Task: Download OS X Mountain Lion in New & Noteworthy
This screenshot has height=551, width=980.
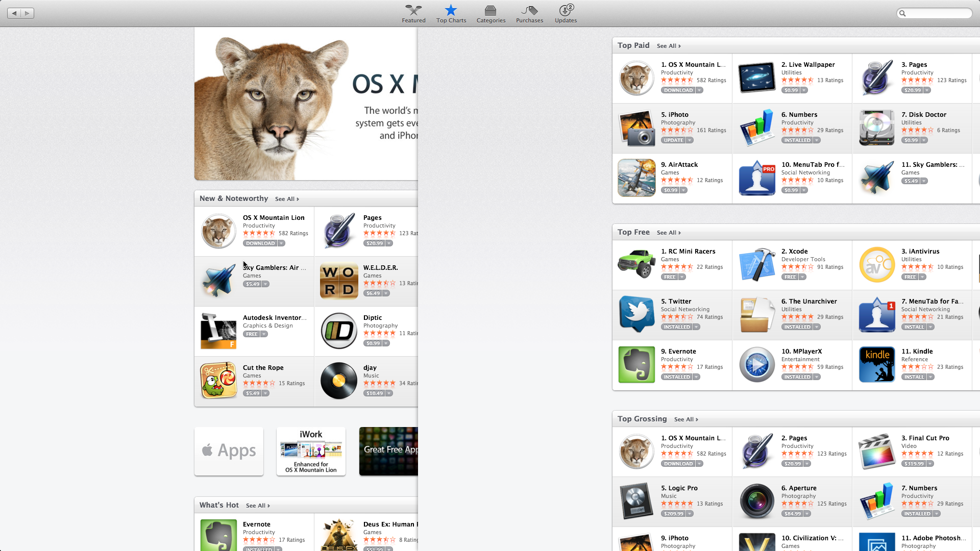Action: (260, 243)
